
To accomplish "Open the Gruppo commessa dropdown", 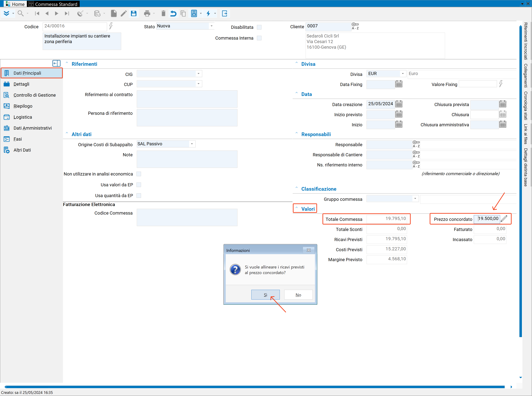I will coord(415,199).
